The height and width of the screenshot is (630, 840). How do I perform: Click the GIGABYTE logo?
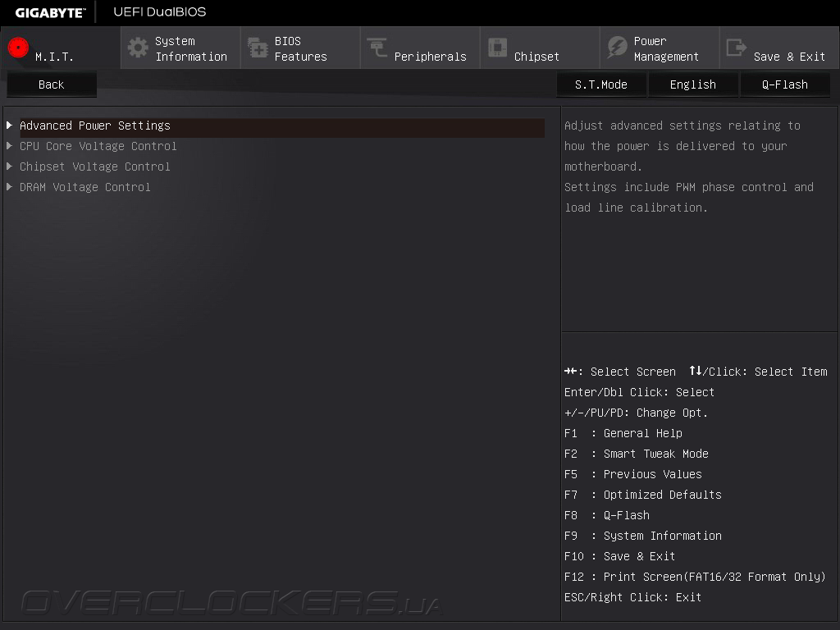pos(50,13)
